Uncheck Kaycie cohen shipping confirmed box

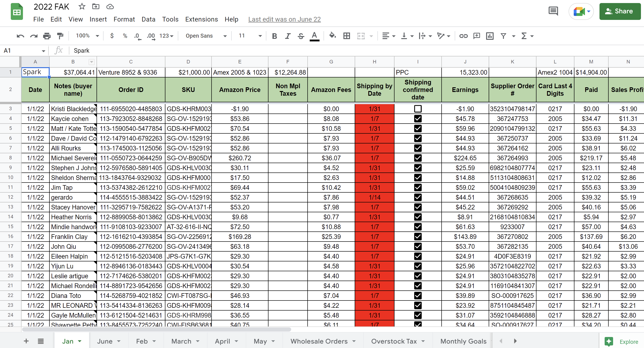point(418,118)
